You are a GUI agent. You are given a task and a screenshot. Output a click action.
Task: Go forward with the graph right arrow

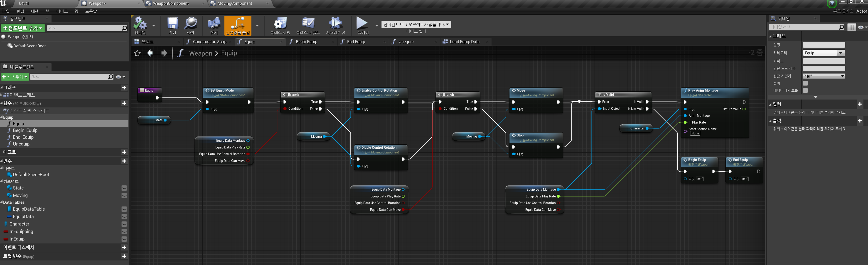click(164, 53)
